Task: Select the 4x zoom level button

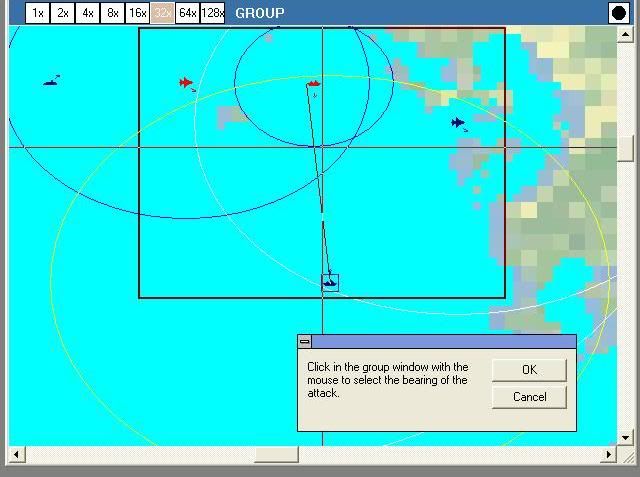Action: 88,13
